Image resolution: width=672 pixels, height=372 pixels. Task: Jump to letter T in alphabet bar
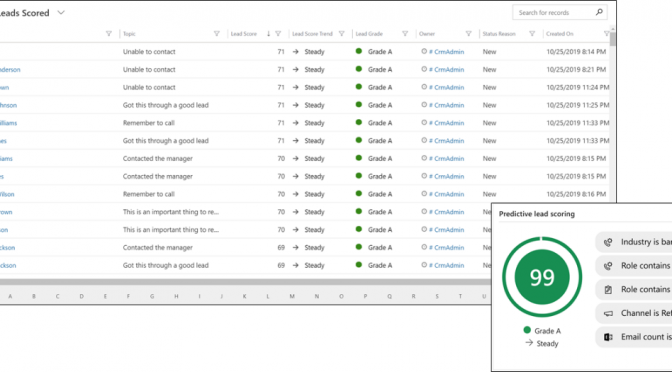[460, 296]
